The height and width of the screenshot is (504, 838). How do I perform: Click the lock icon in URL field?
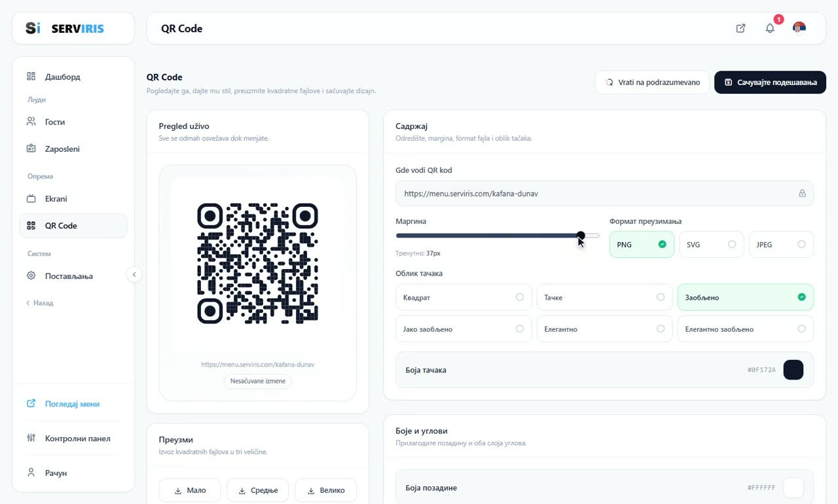point(802,194)
